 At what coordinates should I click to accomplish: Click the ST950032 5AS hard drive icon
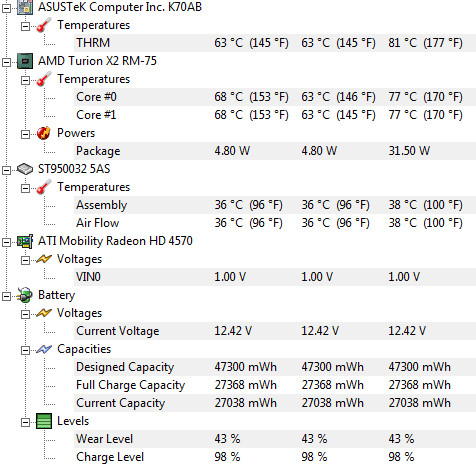point(25,169)
